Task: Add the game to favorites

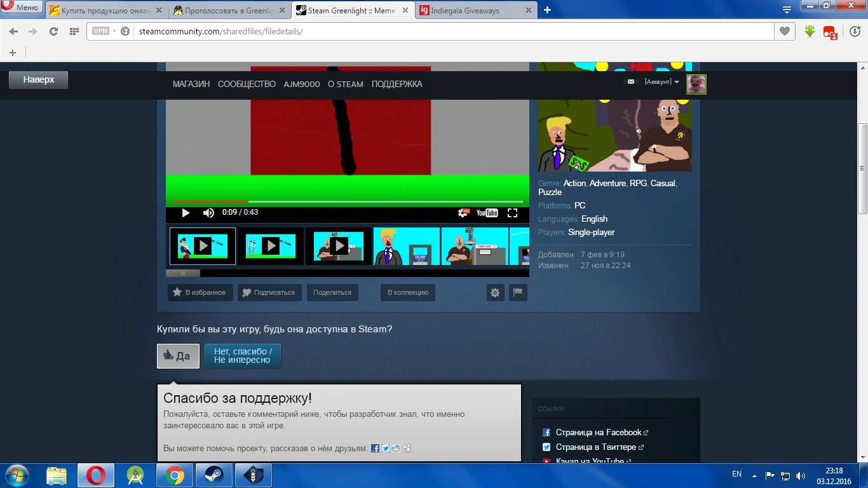Action: (x=200, y=292)
